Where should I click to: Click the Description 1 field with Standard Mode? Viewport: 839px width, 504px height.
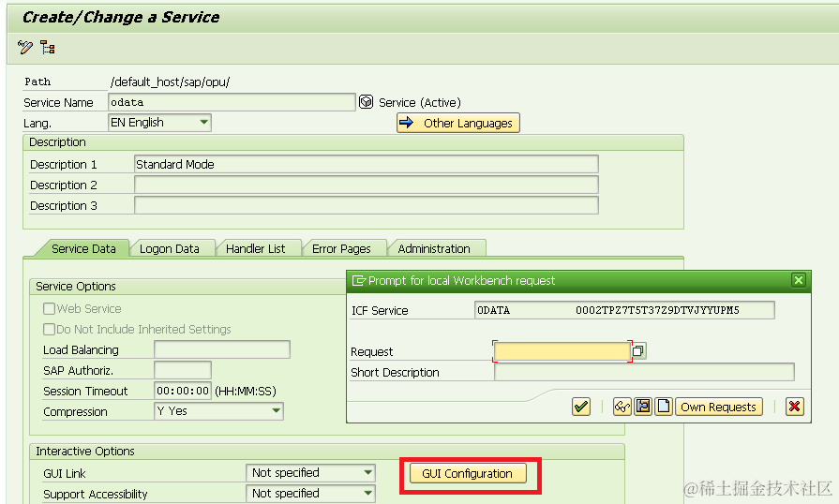tap(366, 164)
